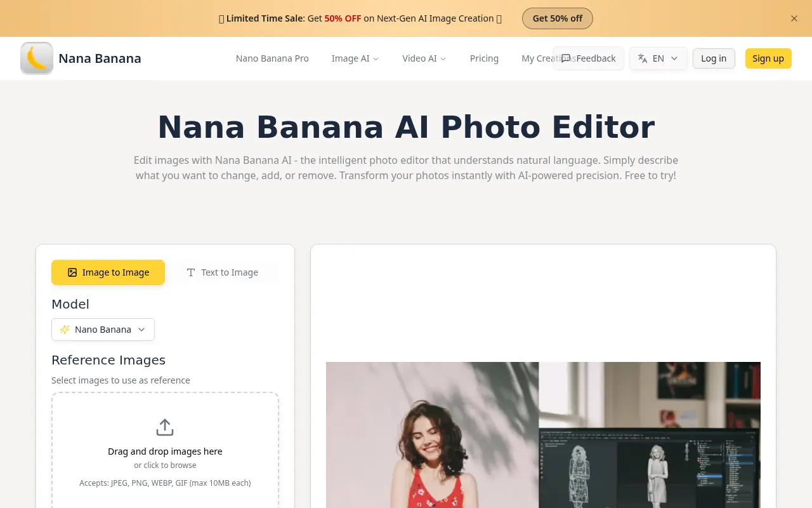Screen dimensions: 812x508
Task: Click the sparkle icon next to Nano Banana model
Action: click(64, 330)
